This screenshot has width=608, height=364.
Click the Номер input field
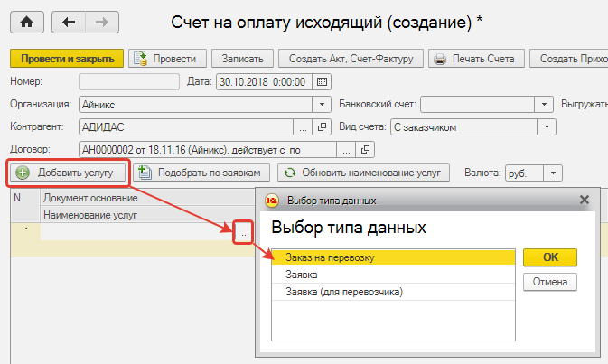tap(129, 82)
